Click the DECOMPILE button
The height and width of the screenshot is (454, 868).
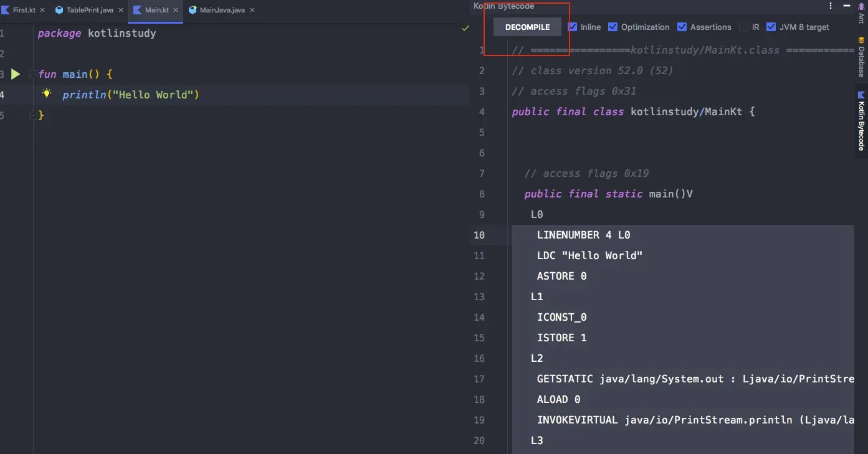(527, 27)
